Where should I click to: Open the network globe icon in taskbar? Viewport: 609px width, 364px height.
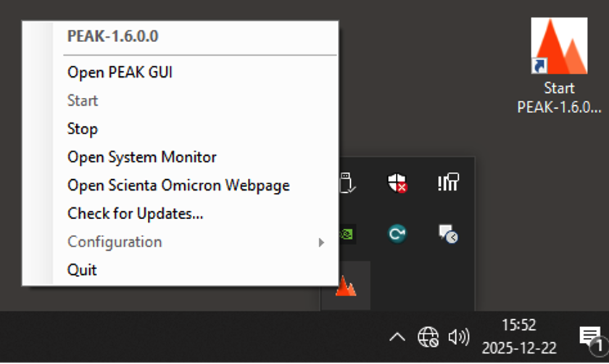click(428, 336)
